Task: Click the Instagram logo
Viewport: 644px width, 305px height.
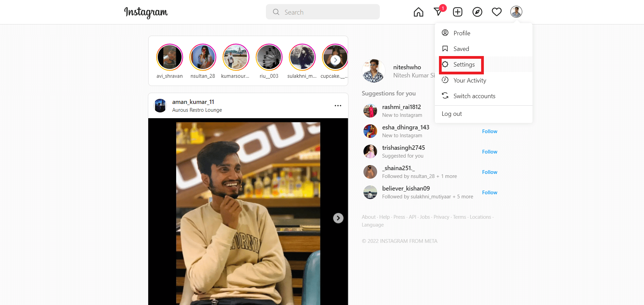Action: click(x=146, y=12)
